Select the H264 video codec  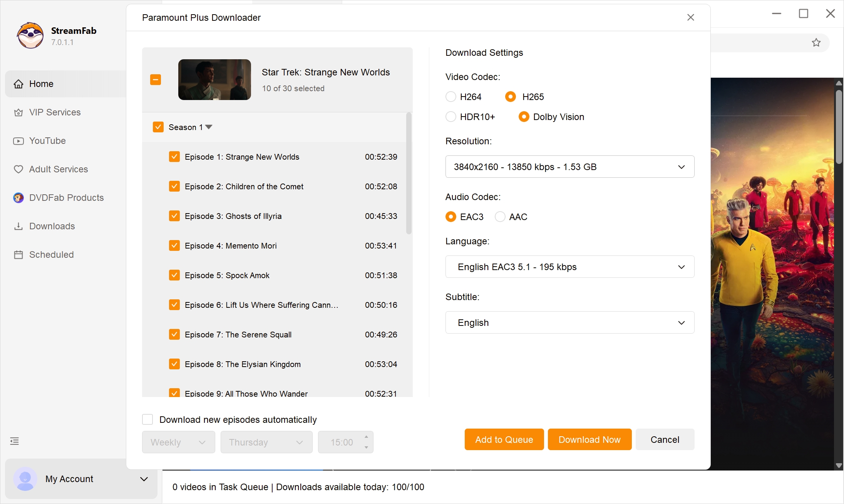click(x=450, y=97)
